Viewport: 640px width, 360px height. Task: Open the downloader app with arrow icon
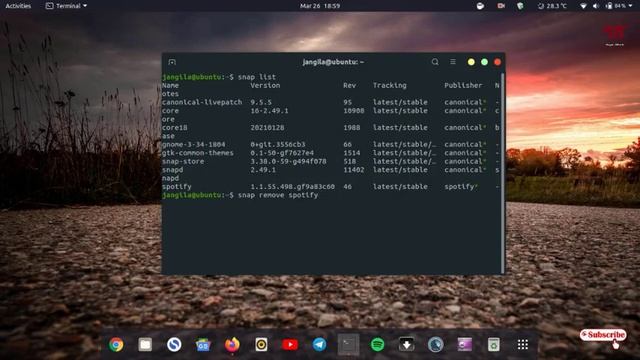407,344
